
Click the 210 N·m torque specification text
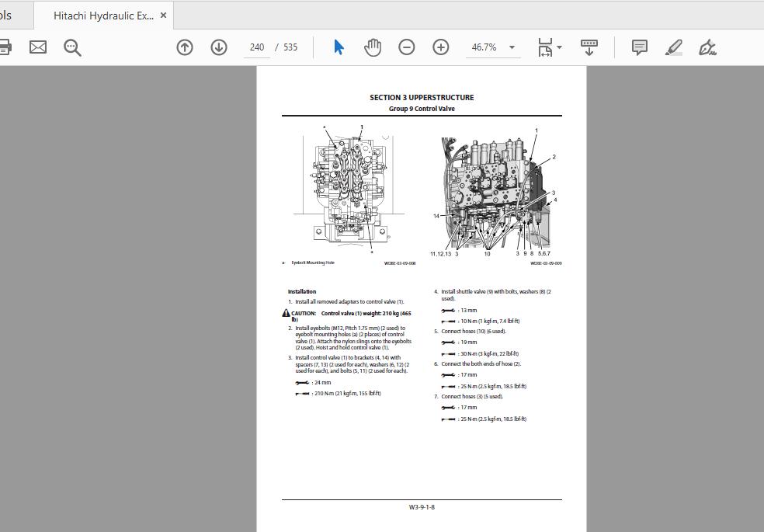tap(348, 394)
